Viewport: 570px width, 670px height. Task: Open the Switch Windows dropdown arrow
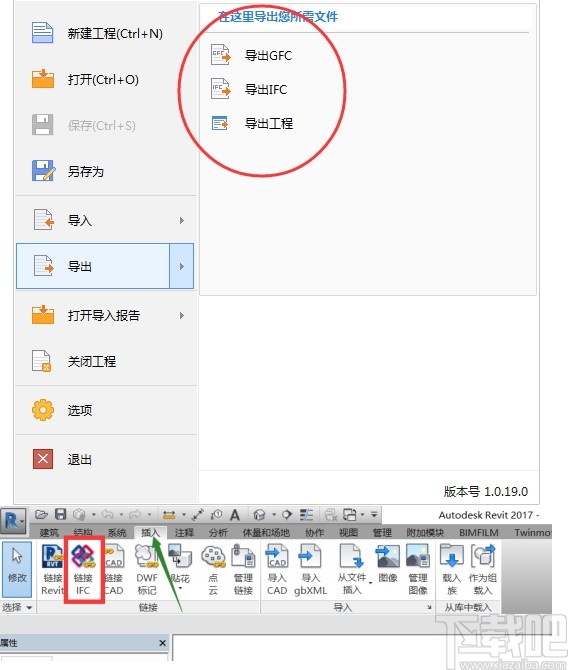[x=362, y=515]
